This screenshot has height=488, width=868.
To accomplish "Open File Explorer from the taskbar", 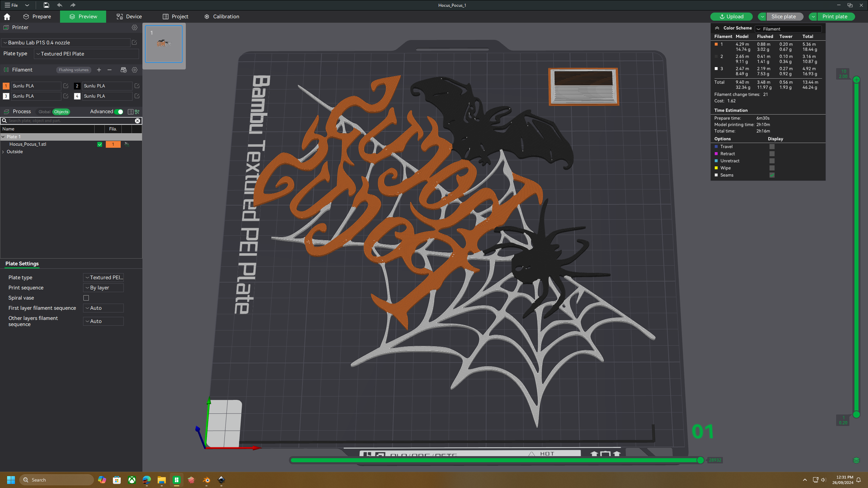I will [161, 480].
